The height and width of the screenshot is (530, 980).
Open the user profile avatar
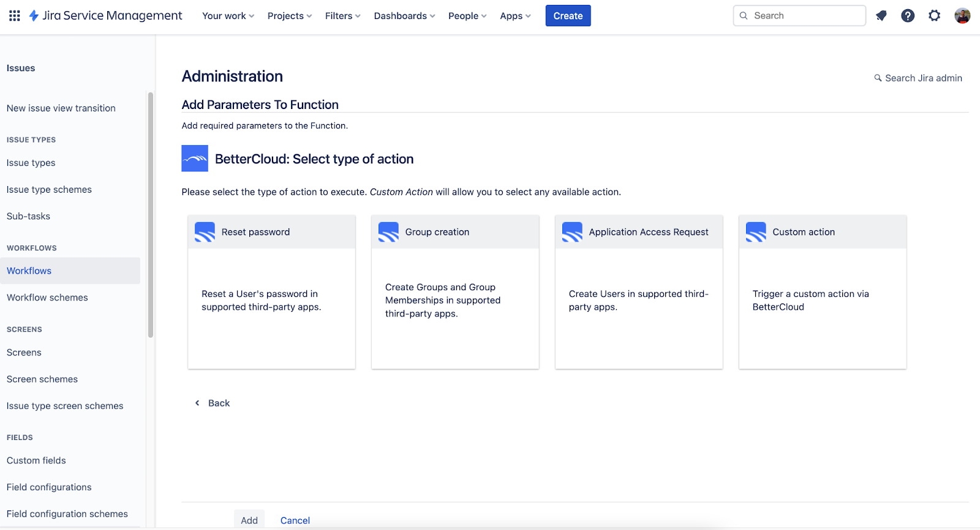tap(962, 16)
